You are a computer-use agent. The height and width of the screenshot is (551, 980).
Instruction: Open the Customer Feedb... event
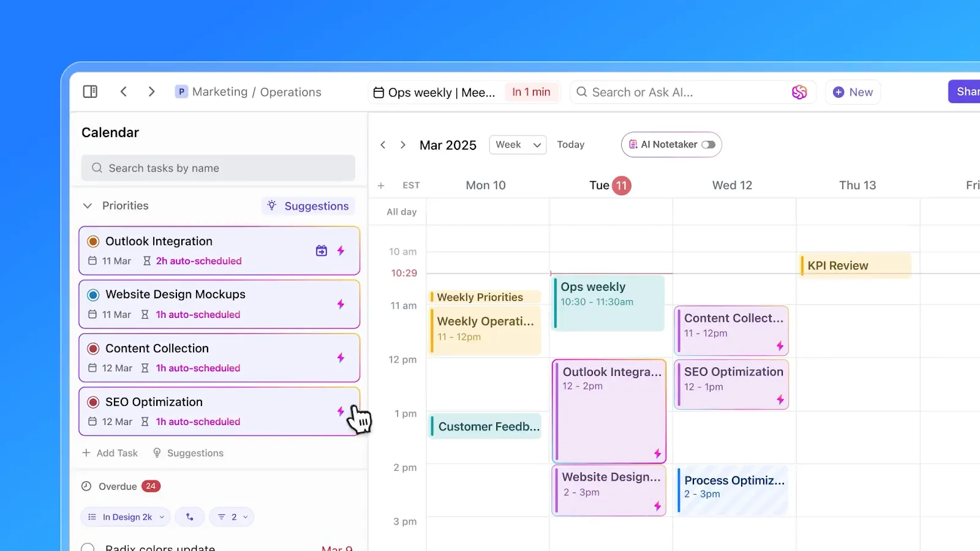pos(486,427)
